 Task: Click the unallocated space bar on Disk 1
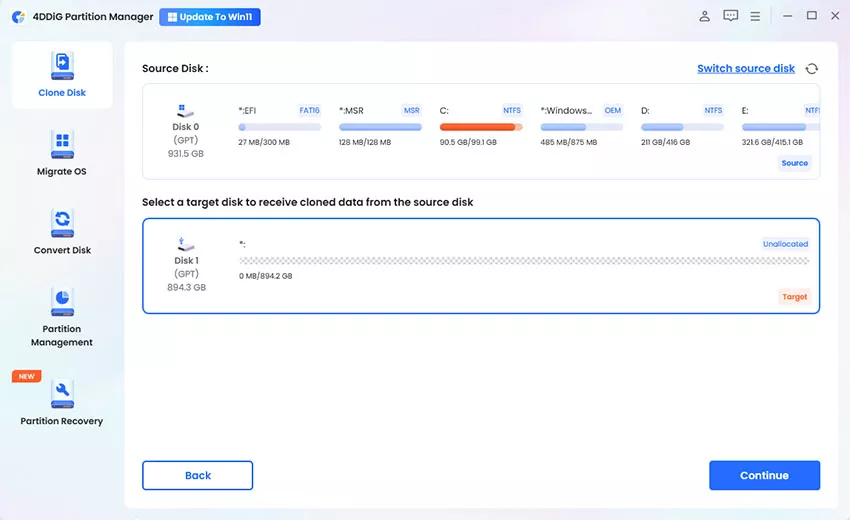(x=524, y=261)
